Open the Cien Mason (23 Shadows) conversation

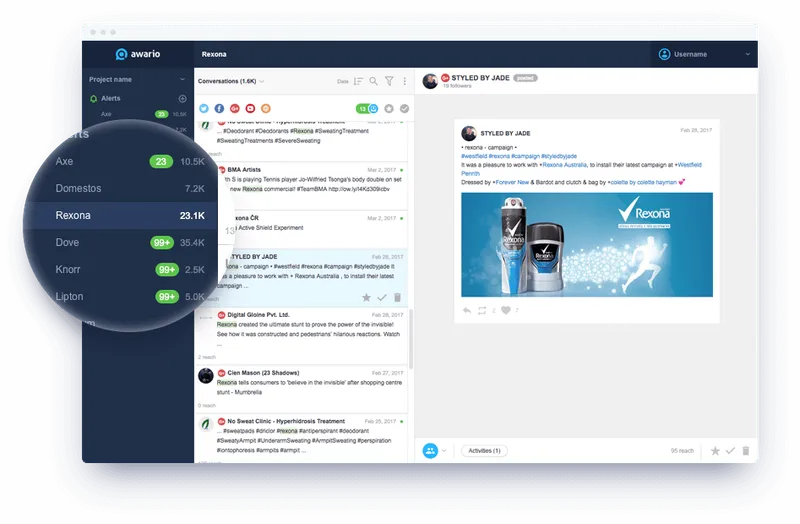coord(301,388)
